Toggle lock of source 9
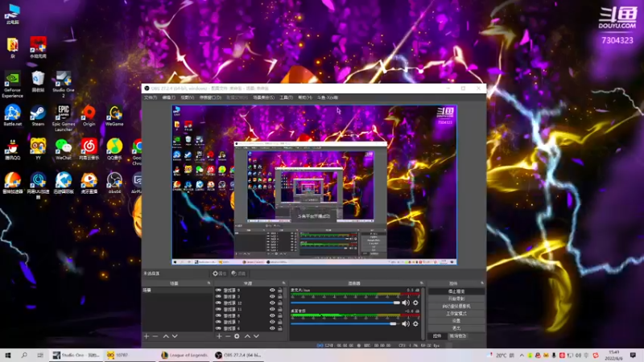The height and width of the screenshot is (362, 644). coord(280,290)
